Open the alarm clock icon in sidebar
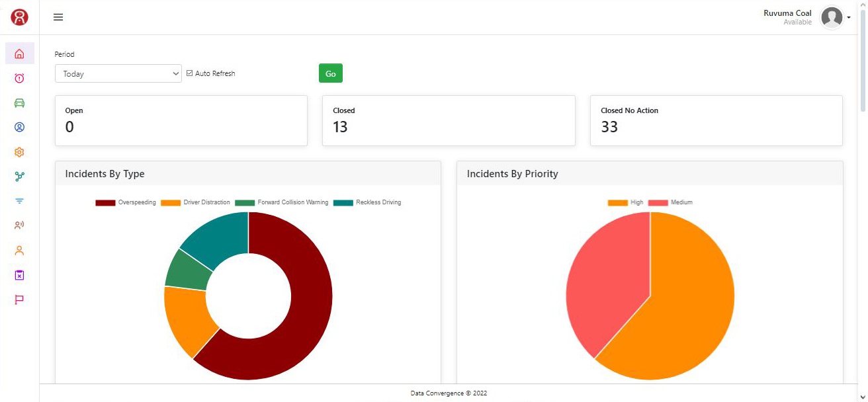This screenshot has width=868, height=402. (x=19, y=79)
